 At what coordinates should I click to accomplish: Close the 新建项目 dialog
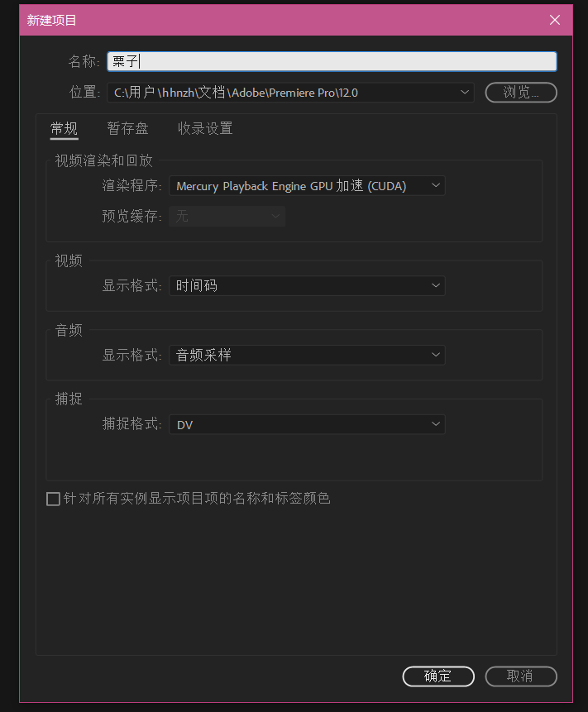click(x=554, y=20)
